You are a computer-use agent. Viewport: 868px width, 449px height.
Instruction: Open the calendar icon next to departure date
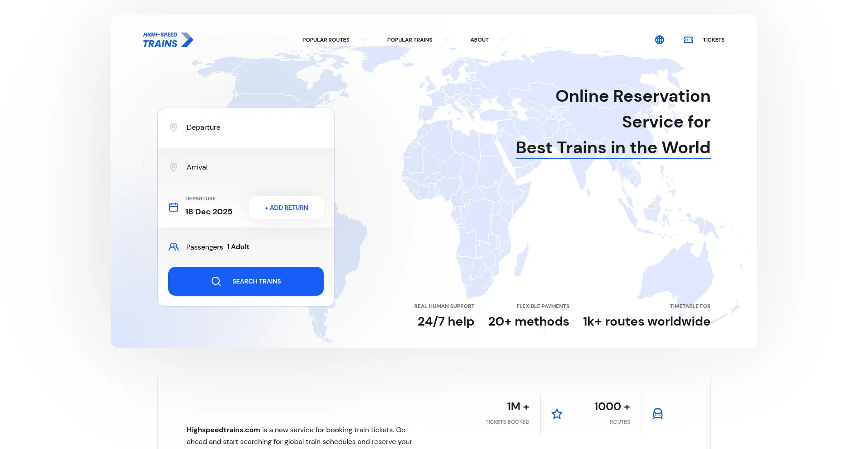(x=173, y=207)
